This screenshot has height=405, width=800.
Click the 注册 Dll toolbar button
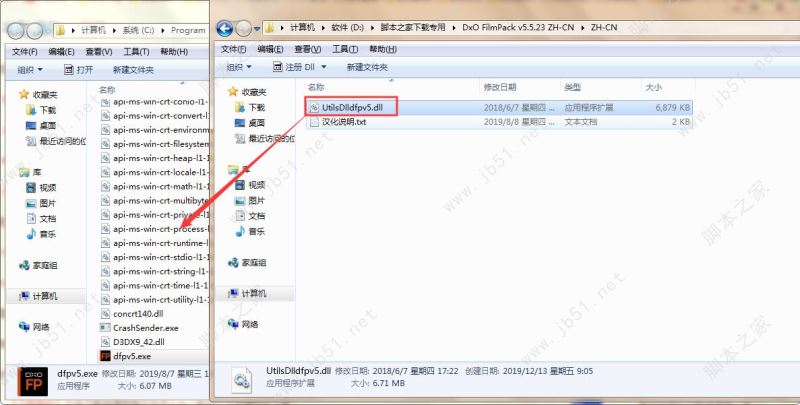(x=294, y=67)
